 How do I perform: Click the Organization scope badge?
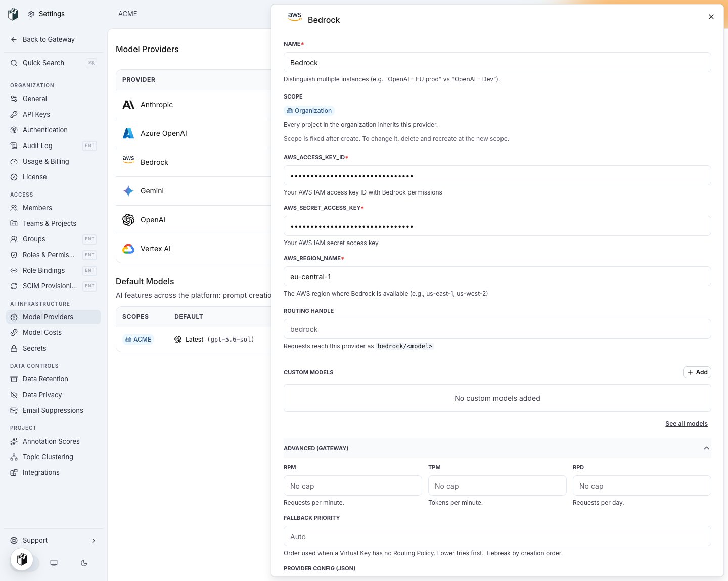309,111
